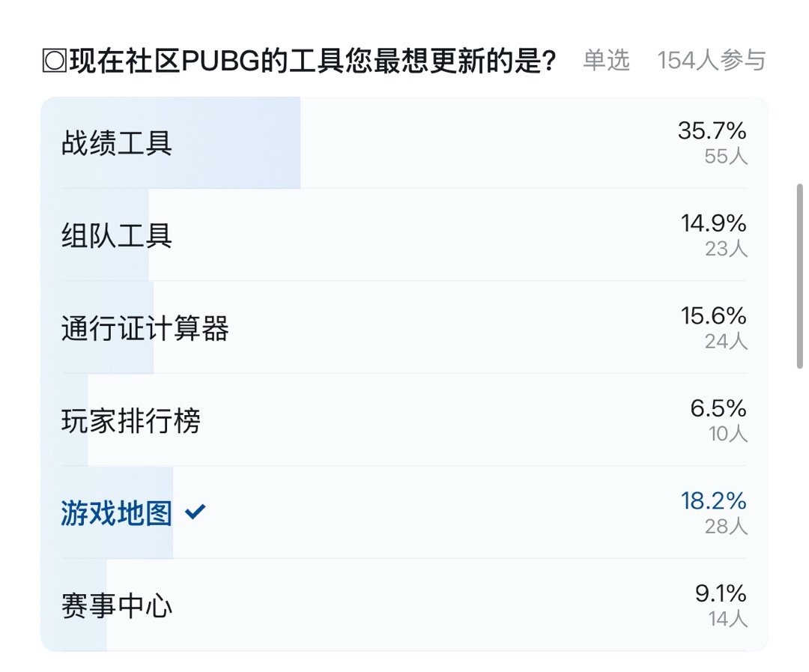
Task: Click the 15.6% percentage for 通行证计算器
Action: (x=714, y=315)
